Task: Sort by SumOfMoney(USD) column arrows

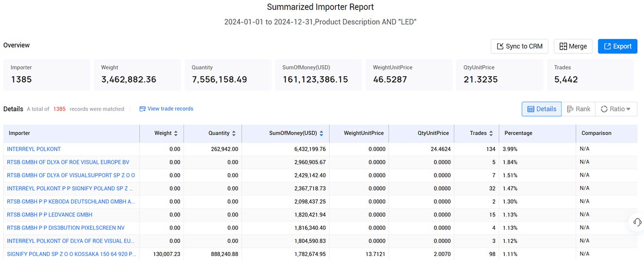Action: [x=321, y=133]
